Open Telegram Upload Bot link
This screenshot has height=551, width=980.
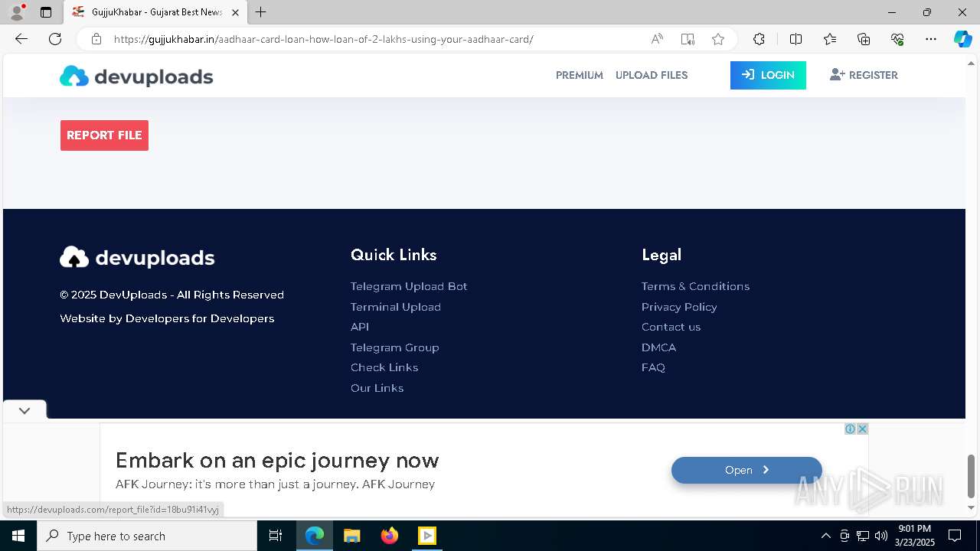pos(409,286)
